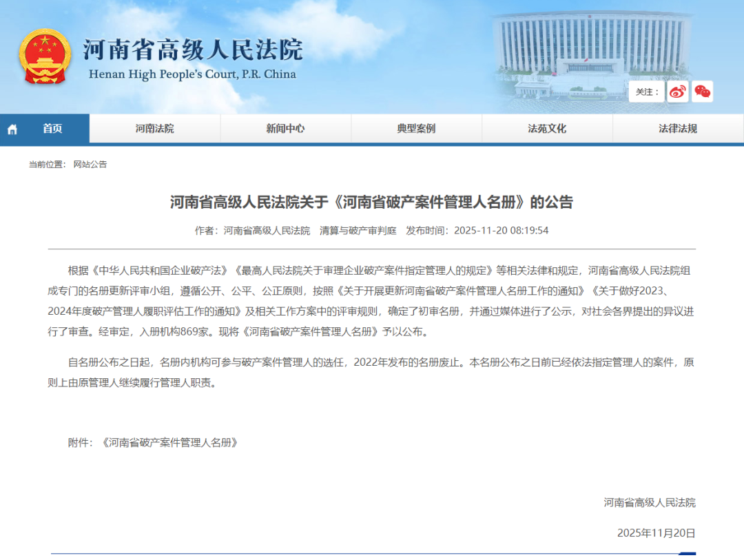This screenshot has height=560, width=744.
Task: Click the signature 河南省高级人民法院 at the bottom
Action: (x=650, y=503)
